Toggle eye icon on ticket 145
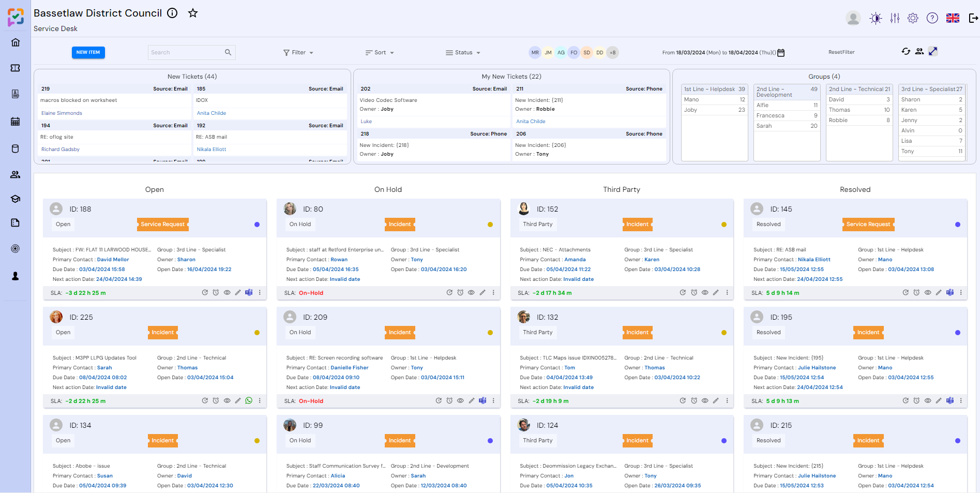 (x=928, y=293)
